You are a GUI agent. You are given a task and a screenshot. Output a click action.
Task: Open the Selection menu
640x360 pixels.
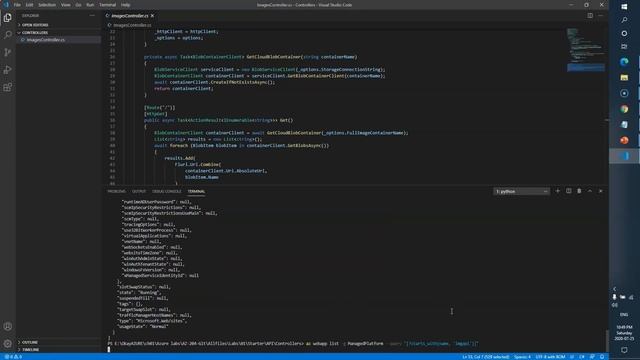(47, 5)
